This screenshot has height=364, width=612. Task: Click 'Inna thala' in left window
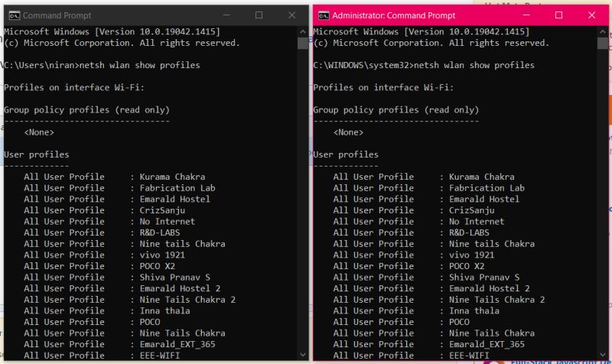coord(164,311)
